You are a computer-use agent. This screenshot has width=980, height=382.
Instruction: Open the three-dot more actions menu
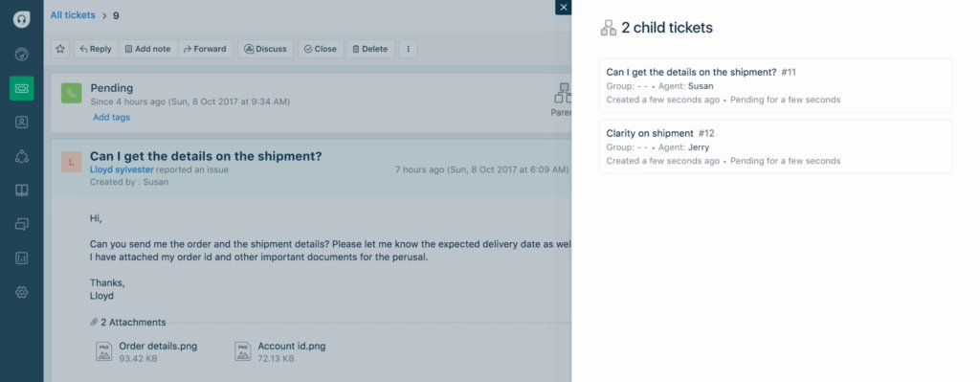tap(408, 49)
